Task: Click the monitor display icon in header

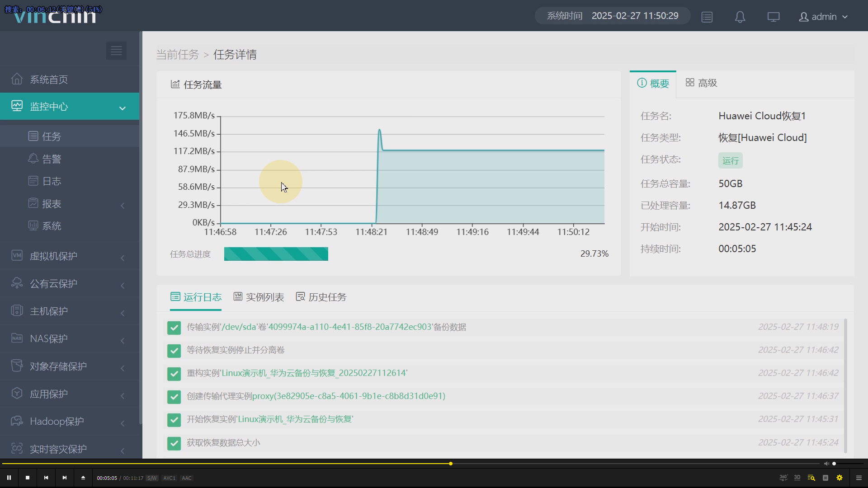Action: [x=774, y=17]
